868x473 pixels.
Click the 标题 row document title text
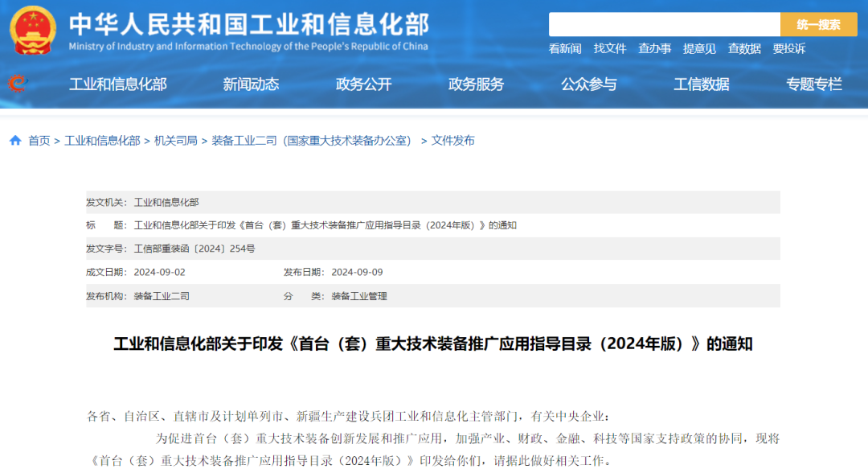(x=325, y=225)
